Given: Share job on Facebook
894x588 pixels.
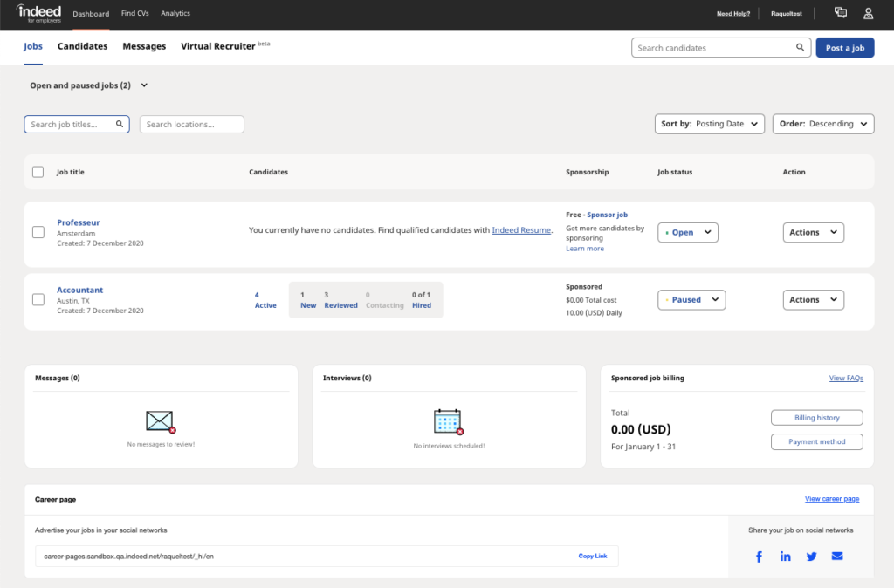Looking at the screenshot, I should (759, 556).
